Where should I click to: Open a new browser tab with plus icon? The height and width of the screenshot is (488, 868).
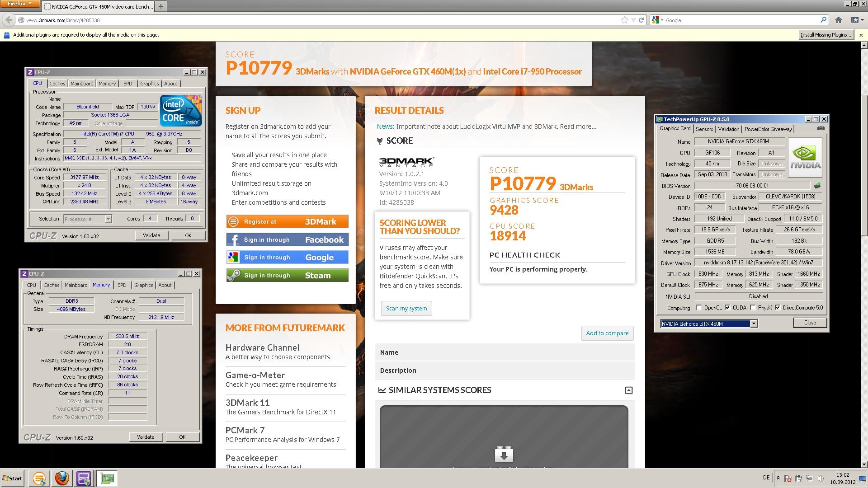(160, 6)
